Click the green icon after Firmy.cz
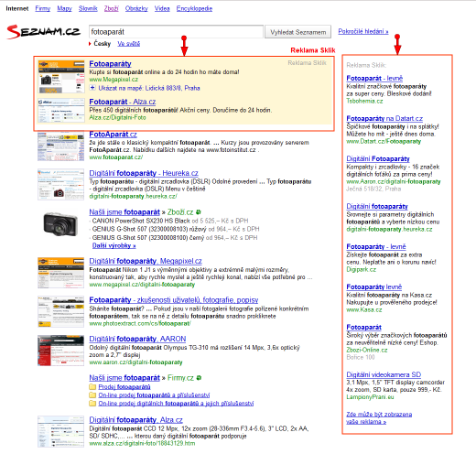Image resolution: width=476 pixels, height=454 pixels. pyautogui.click(x=199, y=378)
